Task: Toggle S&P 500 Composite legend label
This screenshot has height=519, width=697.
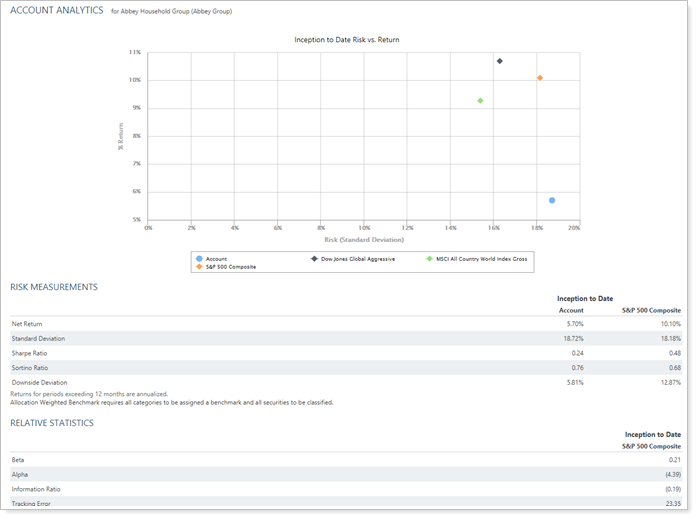Action: (230, 267)
